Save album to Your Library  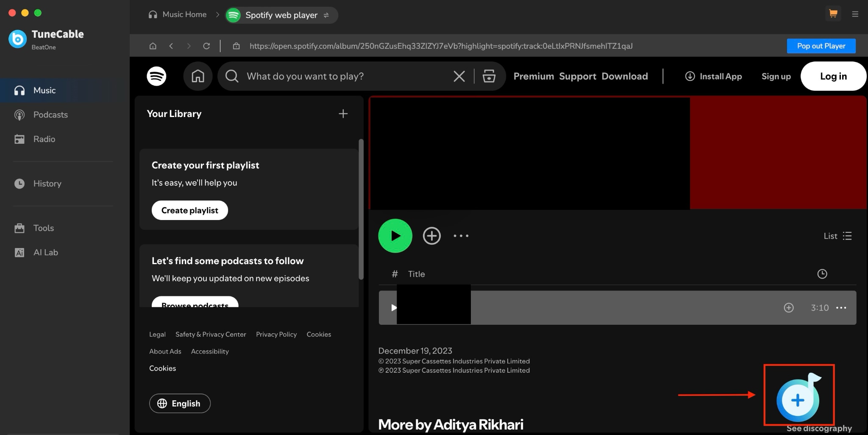tap(431, 236)
